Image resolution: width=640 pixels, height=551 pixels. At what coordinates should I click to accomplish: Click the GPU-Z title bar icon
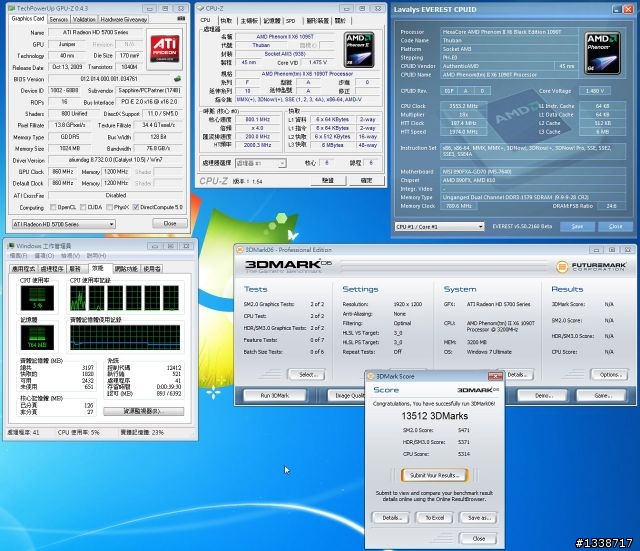[12, 8]
